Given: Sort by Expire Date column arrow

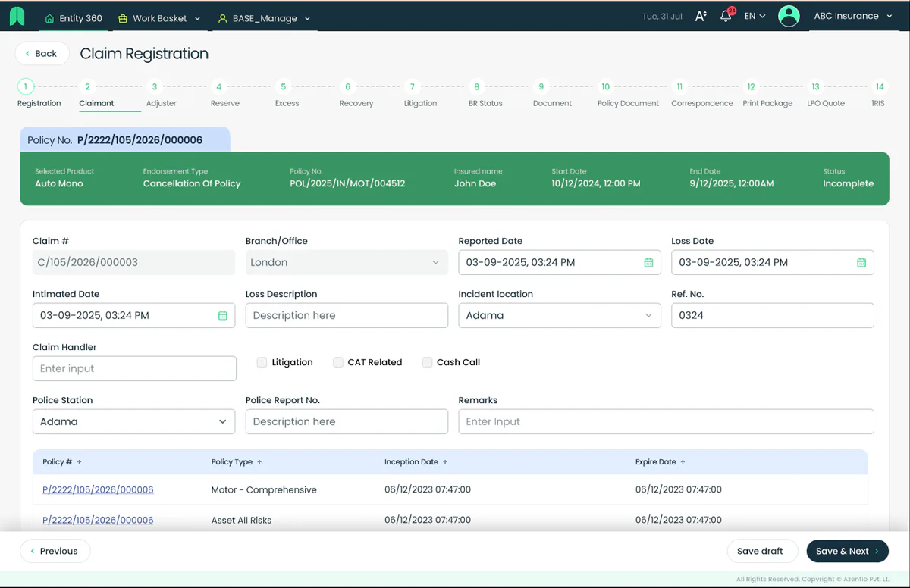Looking at the screenshot, I should pos(682,462).
